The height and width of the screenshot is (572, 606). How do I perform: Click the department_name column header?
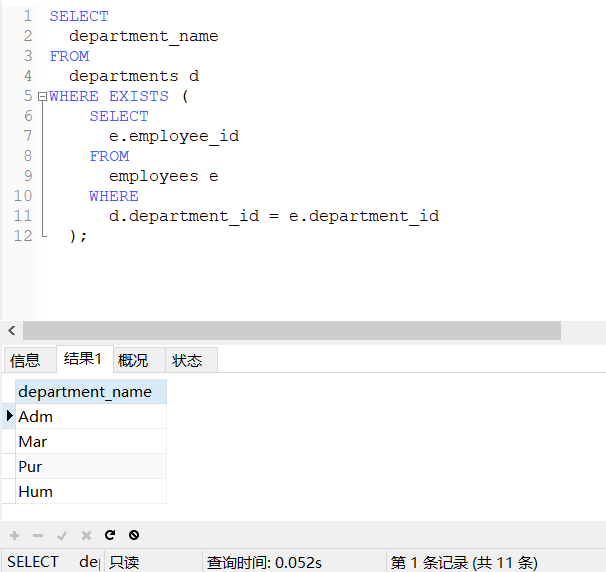[85, 392]
